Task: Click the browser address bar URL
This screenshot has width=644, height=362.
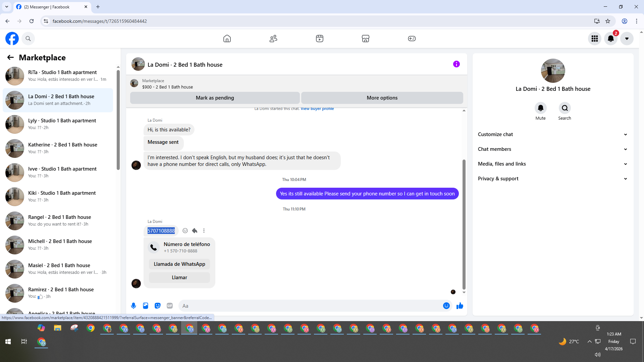Action: coord(100,21)
